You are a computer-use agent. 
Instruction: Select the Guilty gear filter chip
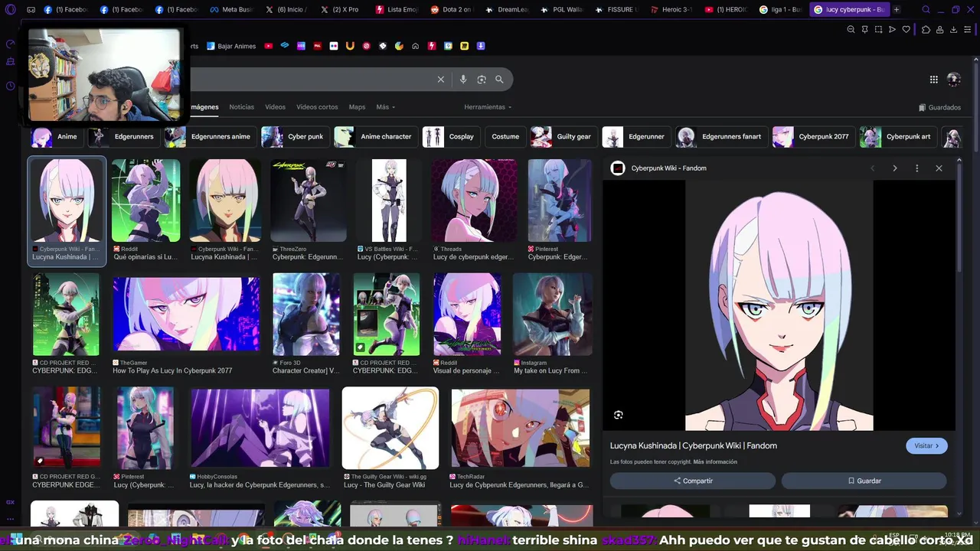point(563,137)
